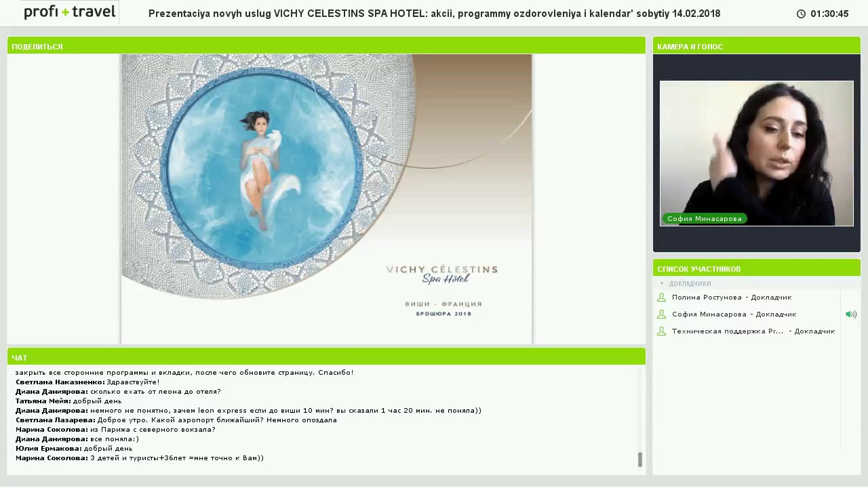Image resolution: width=868 pixels, height=488 pixels.
Task: Click Светлана Лазарева's message about nearest airport
Action: [x=176, y=420]
